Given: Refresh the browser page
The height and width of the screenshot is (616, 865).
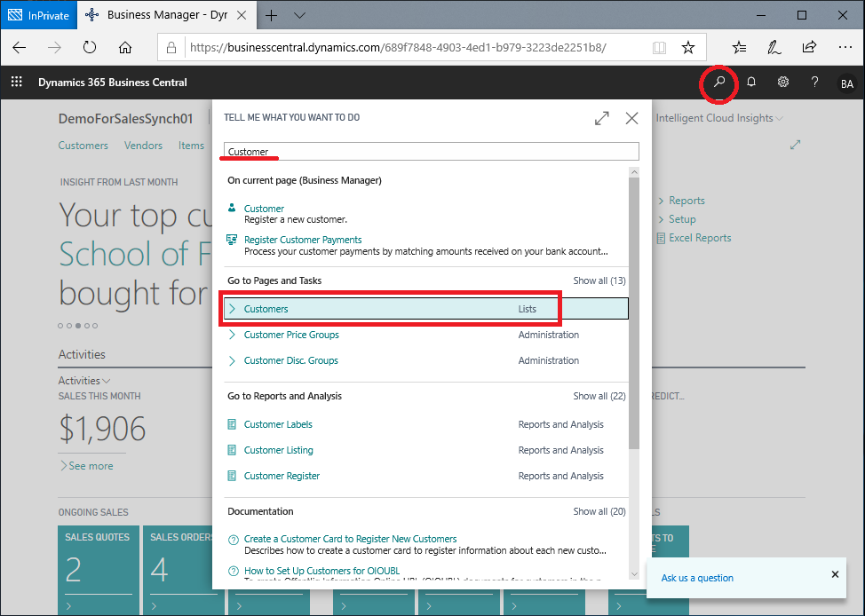Looking at the screenshot, I should click(90, 47).
